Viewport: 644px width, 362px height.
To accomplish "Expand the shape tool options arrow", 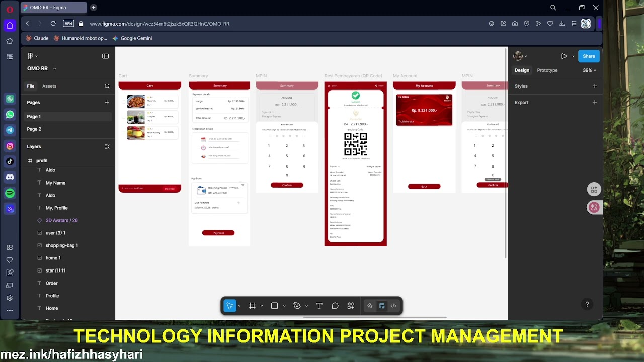I will pyautogui.click(x=284, y=306).
